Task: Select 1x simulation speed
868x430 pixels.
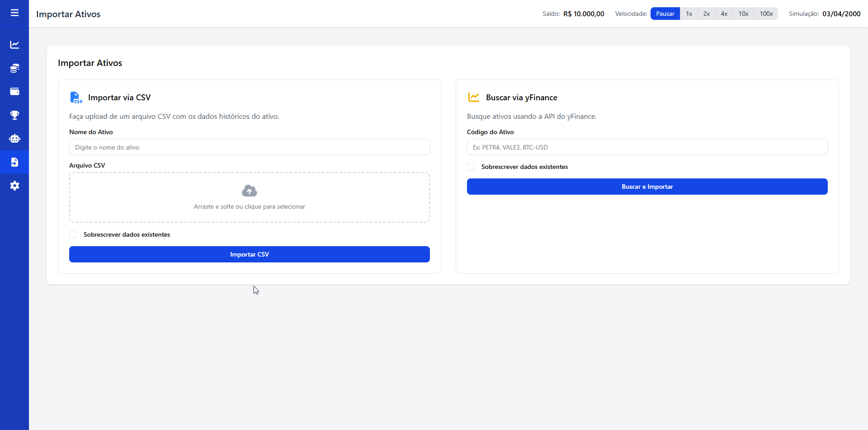Action: pos(689,14)
